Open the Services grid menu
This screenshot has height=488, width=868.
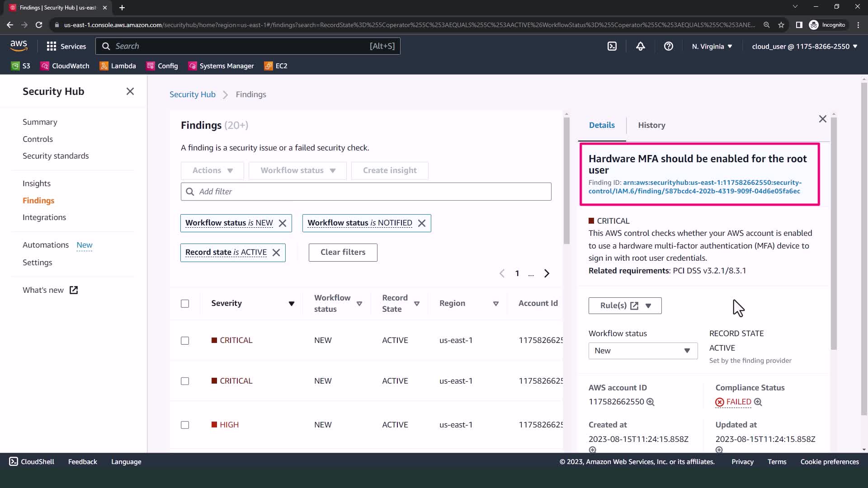point(66,46)
